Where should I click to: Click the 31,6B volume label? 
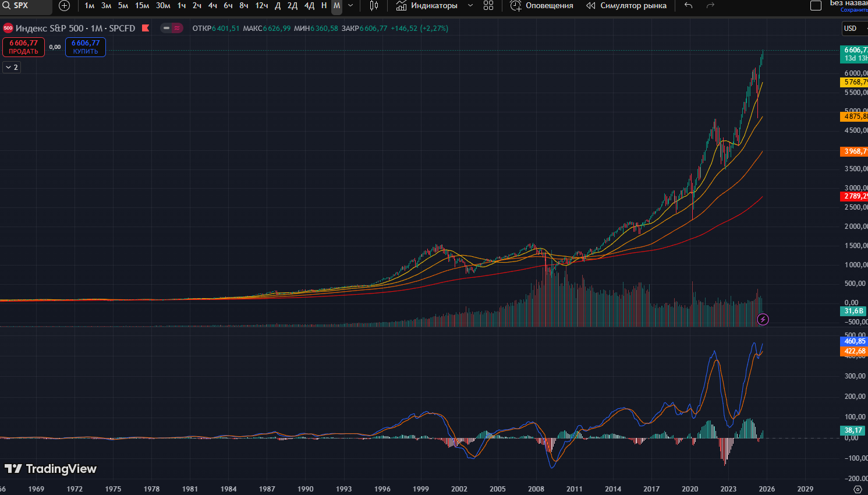pos(854,311)
